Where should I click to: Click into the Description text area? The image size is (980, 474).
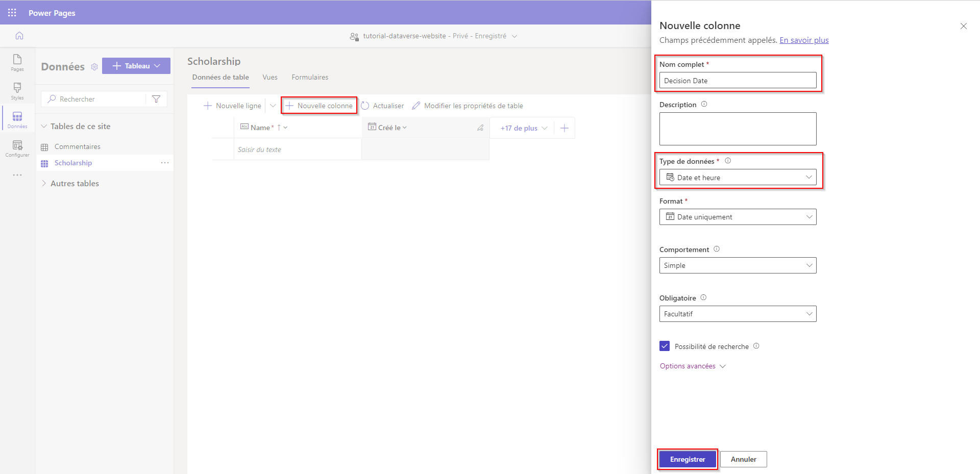738,129
